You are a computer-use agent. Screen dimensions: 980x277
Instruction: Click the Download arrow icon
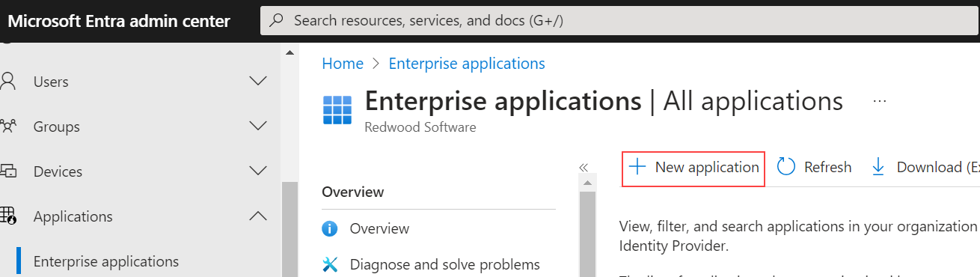(x=878, y=167)
